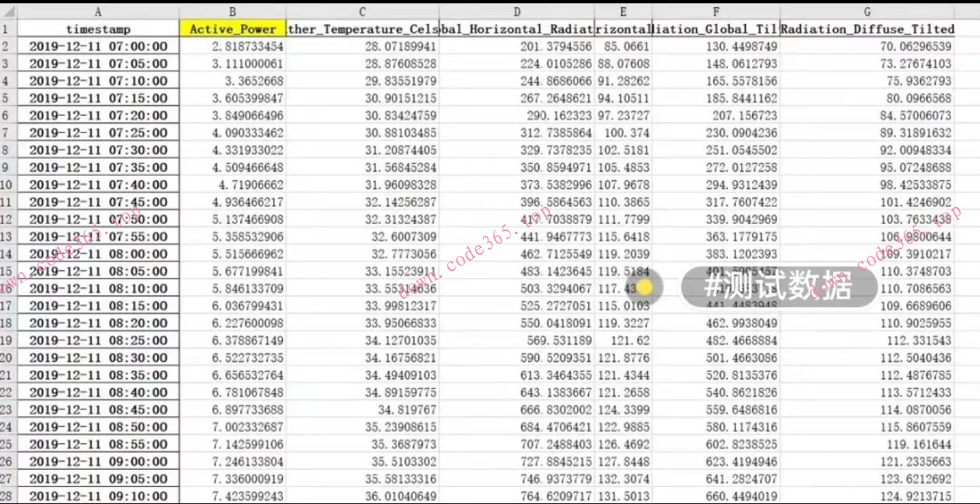Click the timestamp header cell
980x504 pixels.
tap(98, 29)
